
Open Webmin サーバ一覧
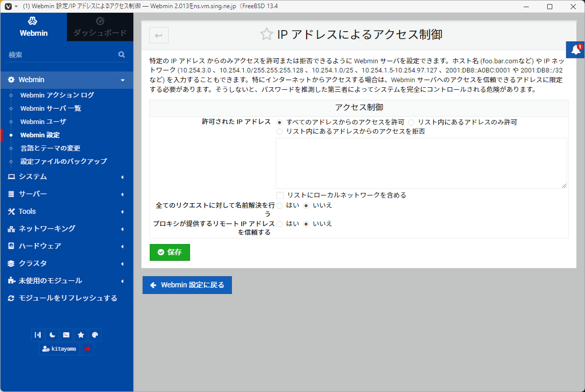pyautogui.click(x=51, y=108)
